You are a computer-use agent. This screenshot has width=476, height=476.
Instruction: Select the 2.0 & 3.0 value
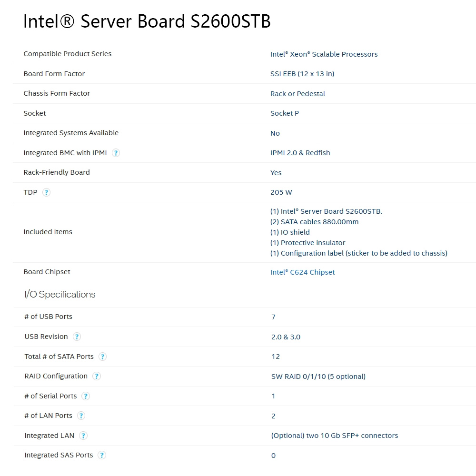point(286,337)
